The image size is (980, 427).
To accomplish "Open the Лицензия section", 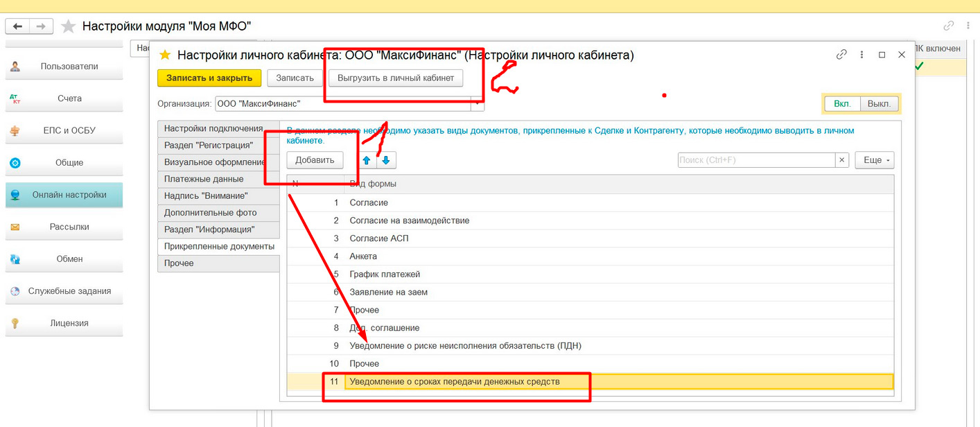I will (x=64, y=323).
